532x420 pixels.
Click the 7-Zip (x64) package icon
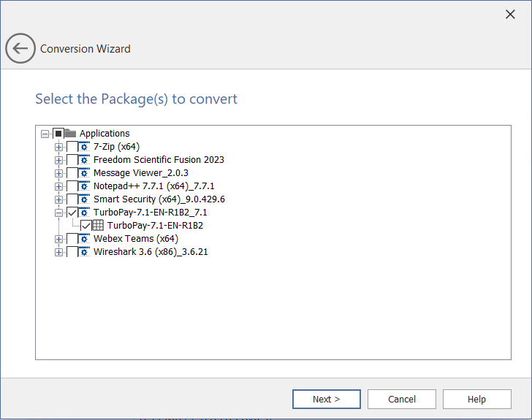[84, 147]
